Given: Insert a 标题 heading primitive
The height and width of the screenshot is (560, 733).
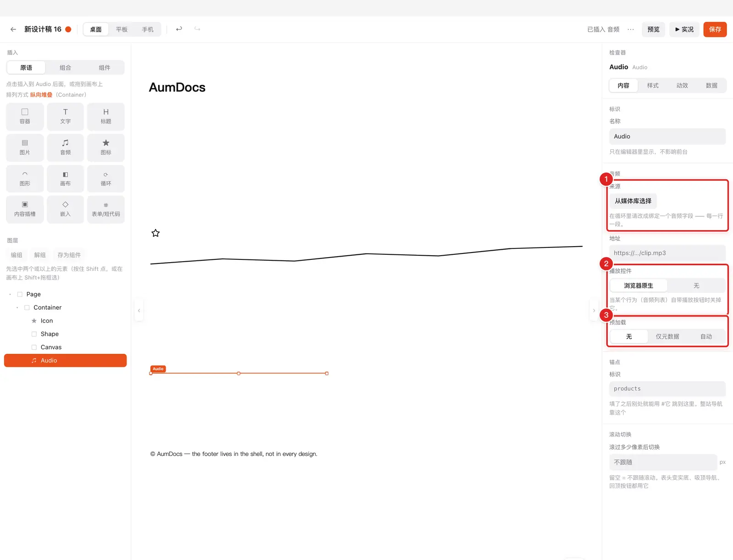Looking at the screenshot, I should pos(106,116).
